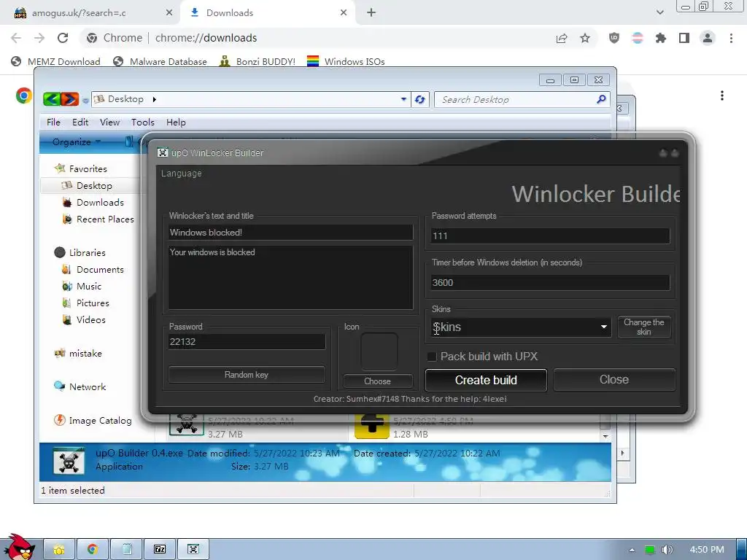The width and height of the screenshot is (747, 560).
Task: Open 7-Zip from the taskbar
Action: tap(160, 550)
